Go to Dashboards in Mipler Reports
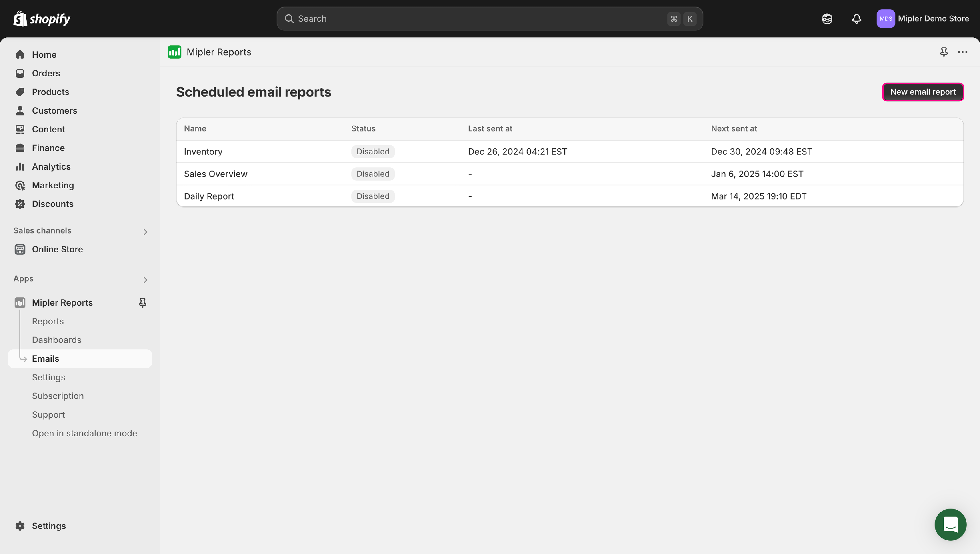 pyautogui.click(x=57, y=340)
